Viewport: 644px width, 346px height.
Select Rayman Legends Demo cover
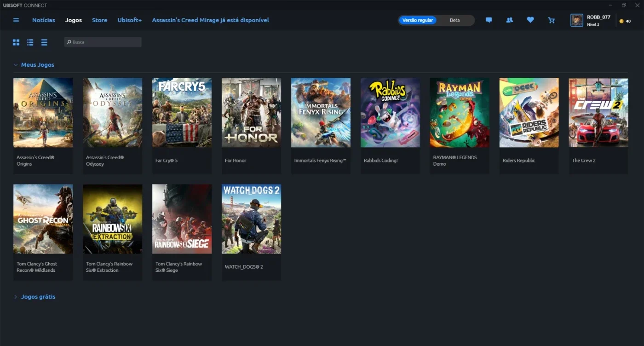460,113
